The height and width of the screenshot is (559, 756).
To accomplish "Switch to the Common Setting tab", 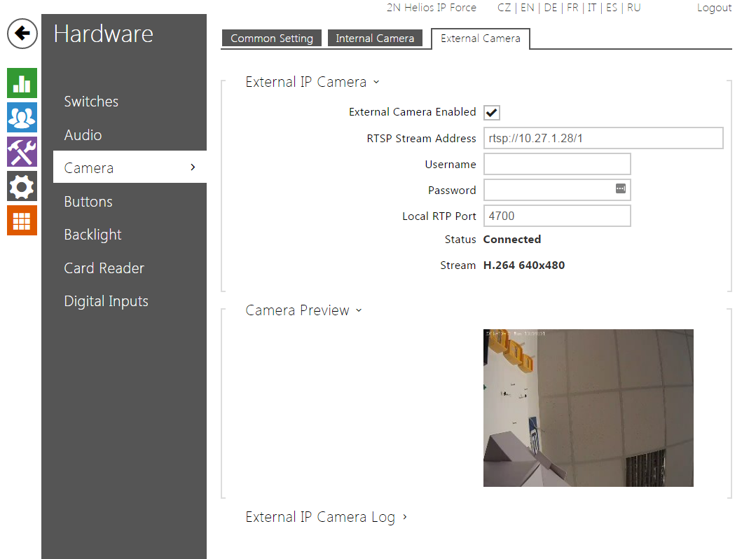I will [272, 39].
